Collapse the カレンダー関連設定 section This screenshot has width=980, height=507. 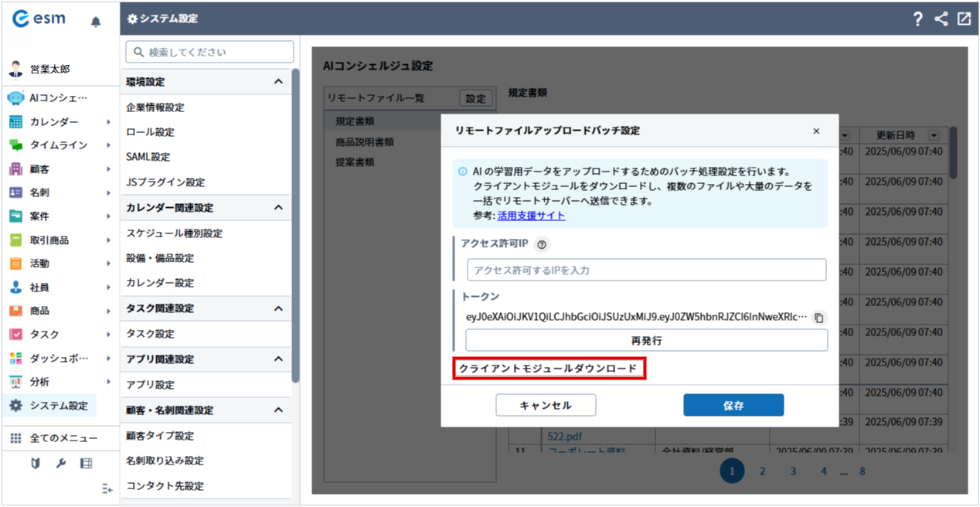278,208
